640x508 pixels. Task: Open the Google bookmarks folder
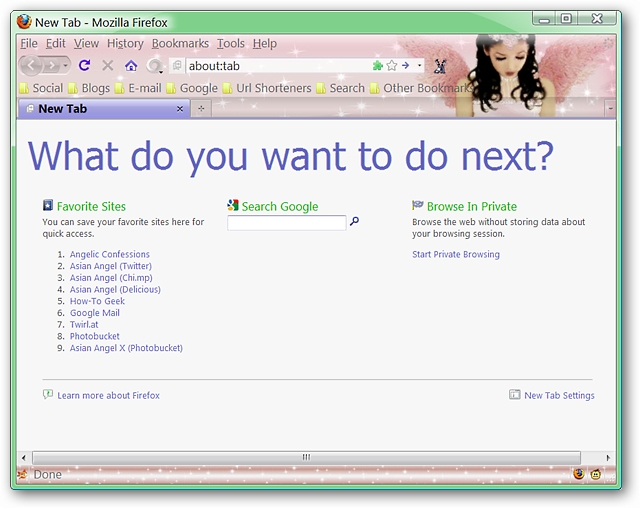click(x=192, y=88)
